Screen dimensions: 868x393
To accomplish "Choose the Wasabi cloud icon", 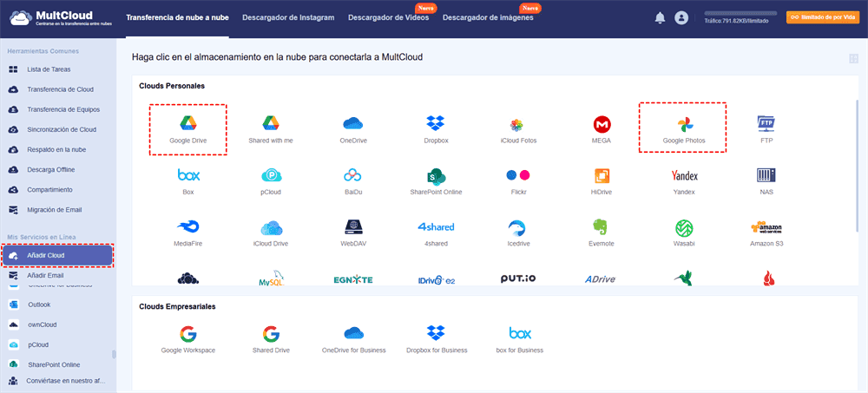I will [684, 228].
